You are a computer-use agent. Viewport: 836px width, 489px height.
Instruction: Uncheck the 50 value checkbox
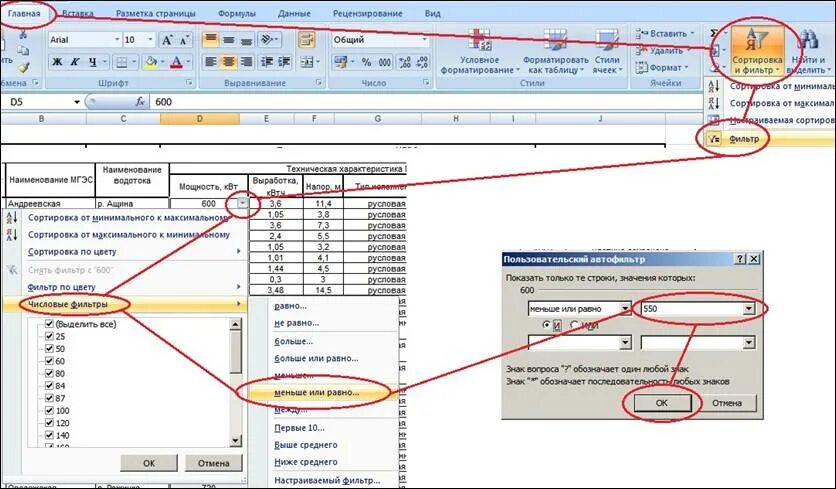point(50,349)
